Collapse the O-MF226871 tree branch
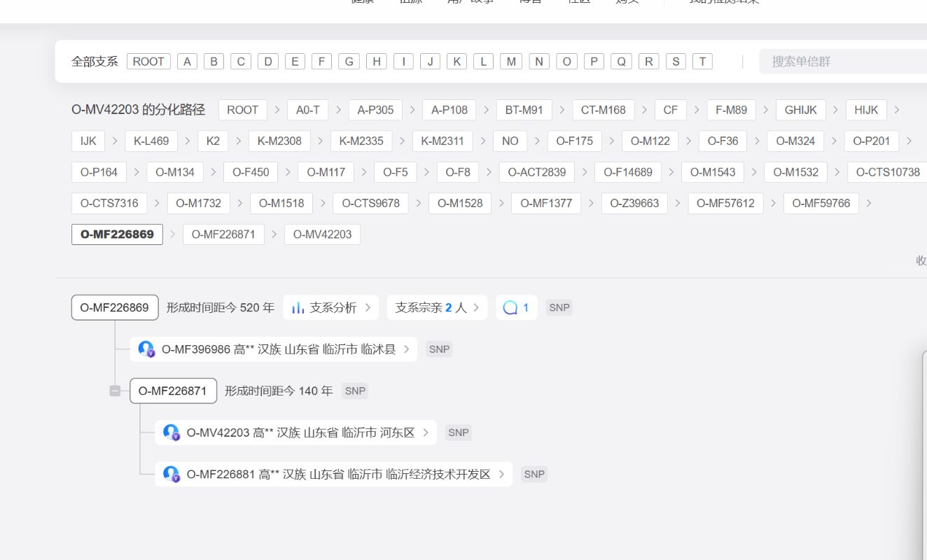Image resolution: width=927 pixels, height=560 pixels. coord(115,391)
